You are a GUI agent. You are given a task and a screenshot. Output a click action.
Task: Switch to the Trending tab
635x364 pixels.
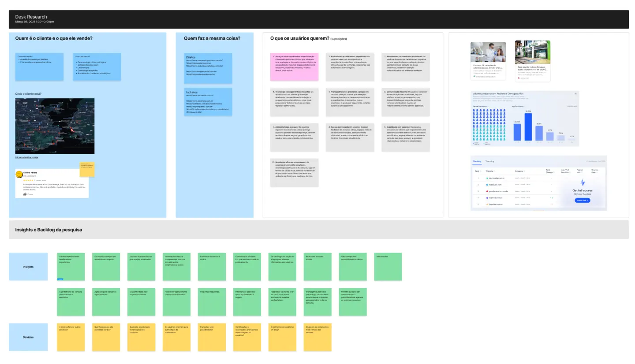coord(489,161)
